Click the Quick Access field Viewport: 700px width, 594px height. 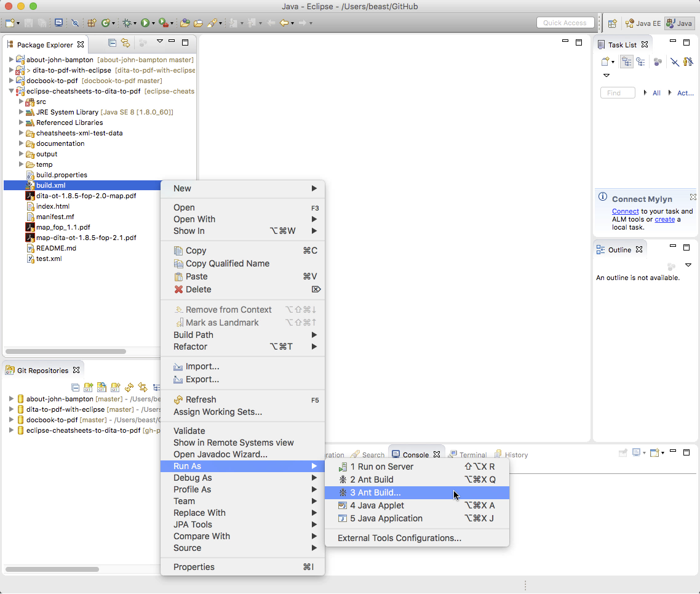565,23
